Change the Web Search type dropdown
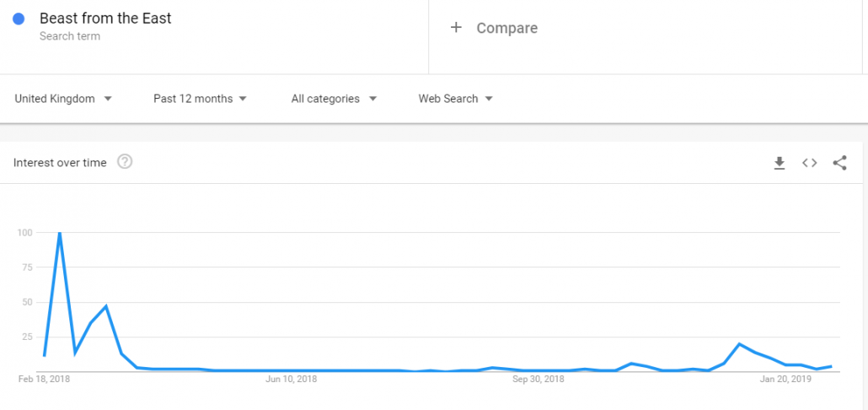This screenshot has width=868, height=410. click(456, 99)
